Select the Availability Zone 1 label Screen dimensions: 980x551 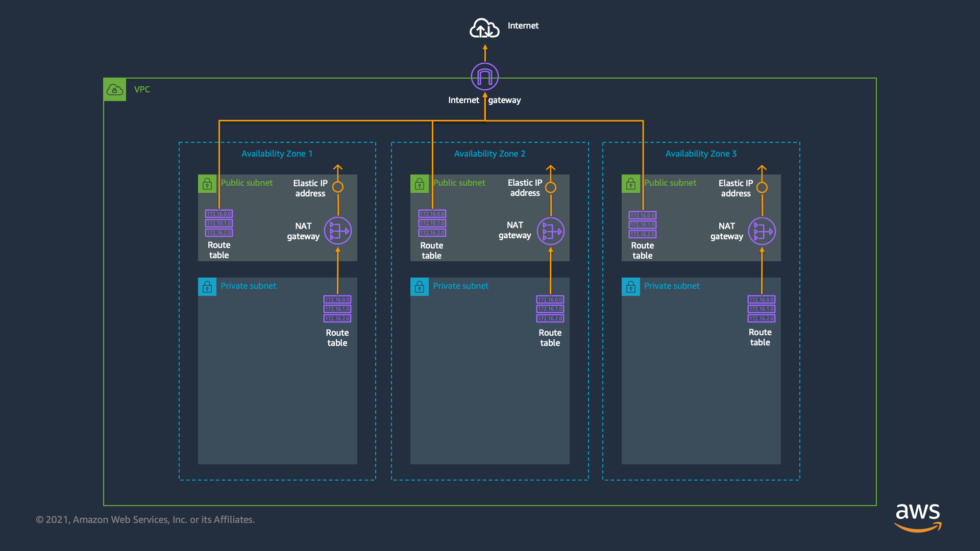pyautogui.click(x=277, y=154)
